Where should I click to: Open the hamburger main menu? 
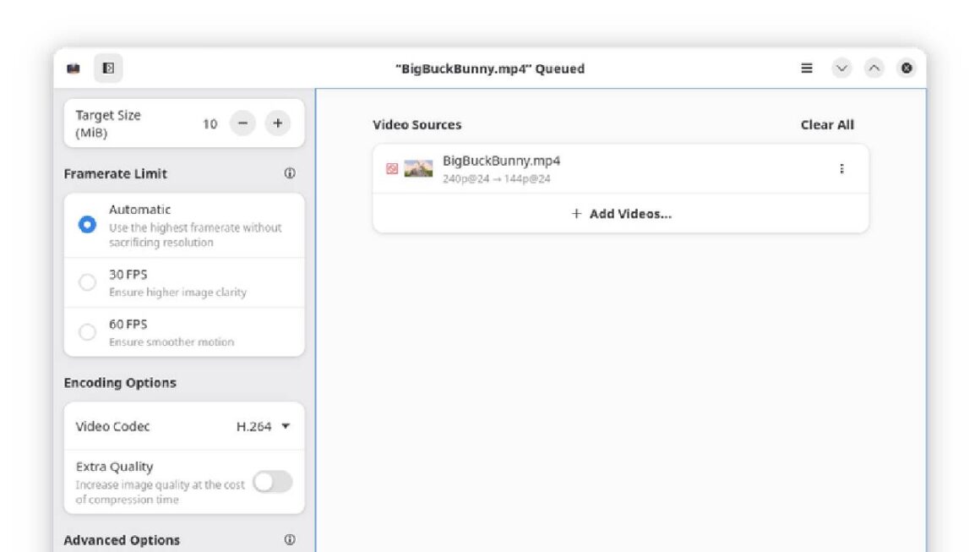tap(807, 68)
